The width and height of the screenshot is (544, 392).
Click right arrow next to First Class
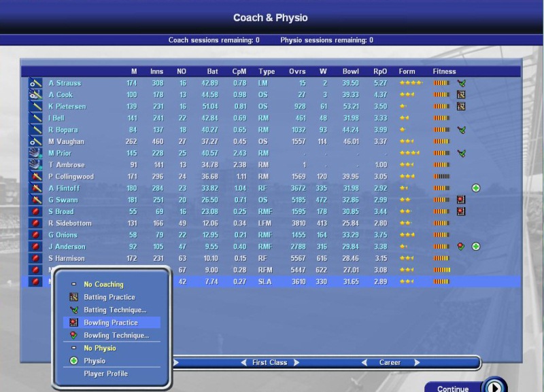tap(296, 363)
